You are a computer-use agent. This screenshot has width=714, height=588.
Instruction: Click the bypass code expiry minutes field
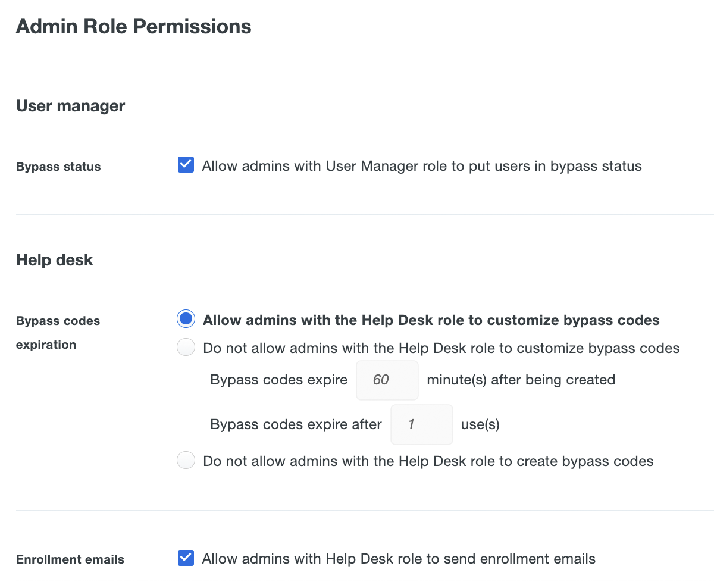(x=387, y=380)
